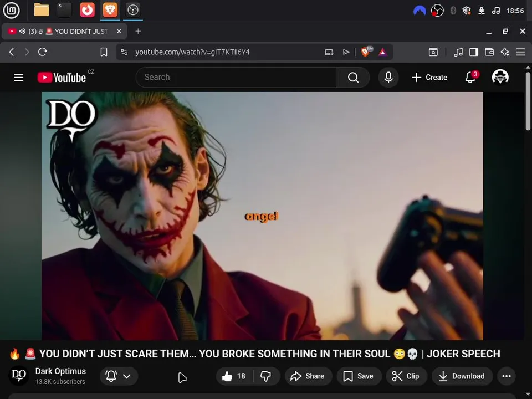Click the Joker video player
Image resolution: width=532 pixels, height=399 pixels.
point(262,216)
